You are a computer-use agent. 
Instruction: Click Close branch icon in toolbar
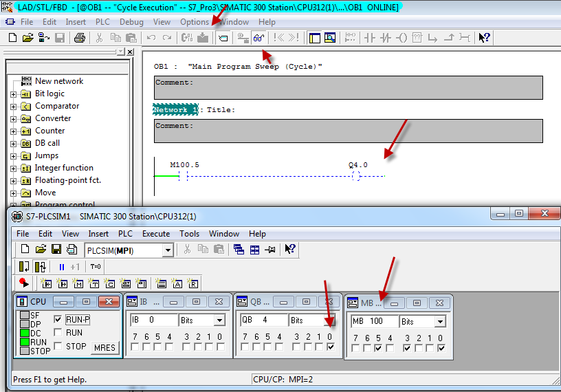[449, 38]
